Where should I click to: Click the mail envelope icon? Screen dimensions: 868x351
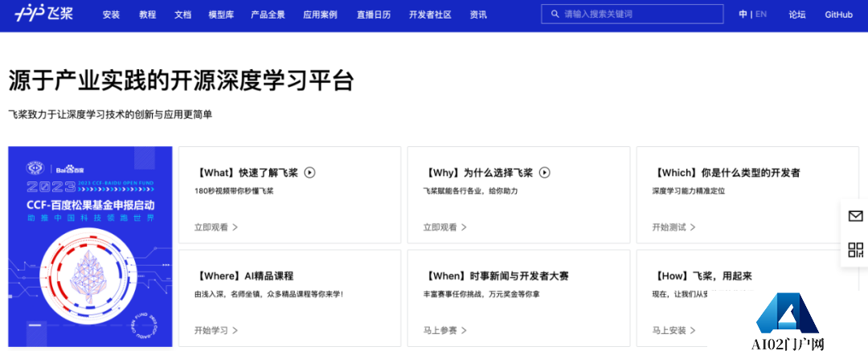855,216
